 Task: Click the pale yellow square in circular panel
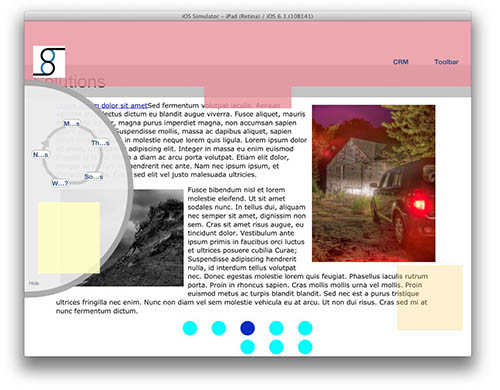coord(69,237)
